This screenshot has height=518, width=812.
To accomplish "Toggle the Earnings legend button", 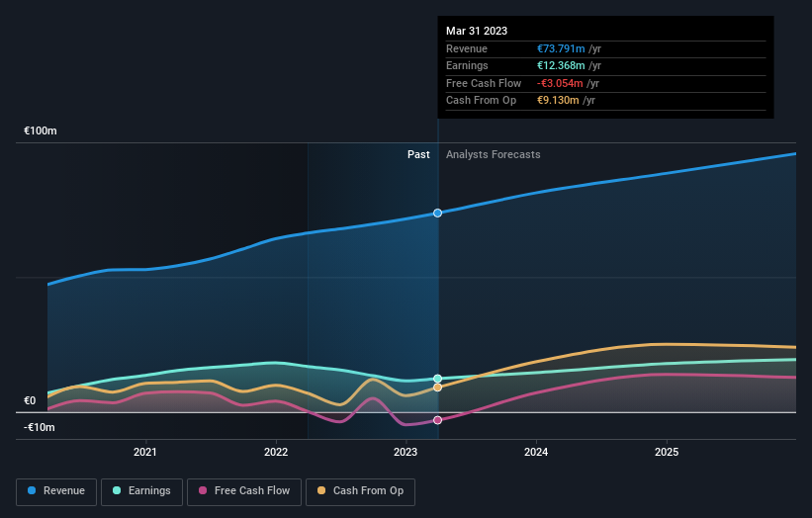I will [x=141, y=491].
